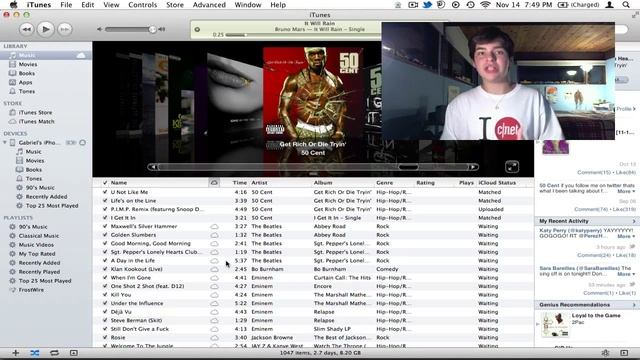
Task: Click the cloud icon for Maxwell's Silver Hammer
Action: (214, 226)
